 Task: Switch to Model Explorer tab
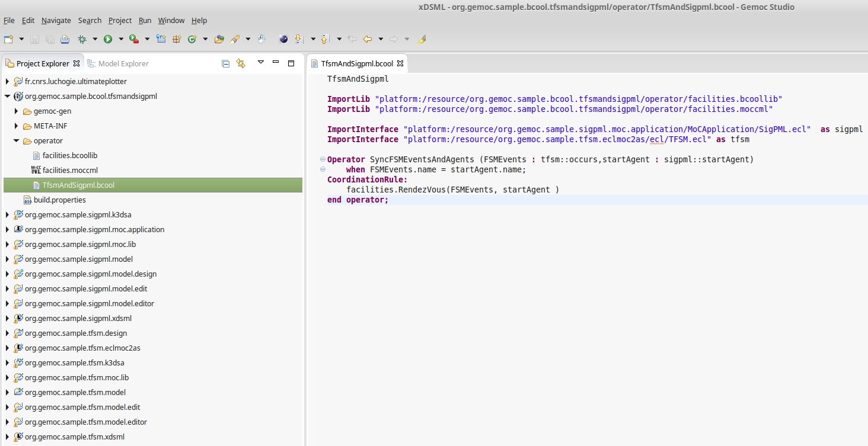tap(123, 63)
